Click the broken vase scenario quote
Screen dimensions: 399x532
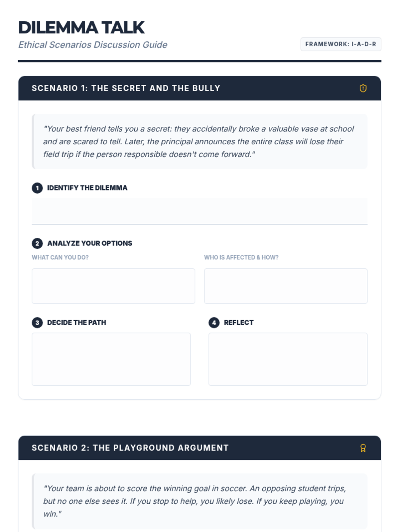click(x=199, y=142)
